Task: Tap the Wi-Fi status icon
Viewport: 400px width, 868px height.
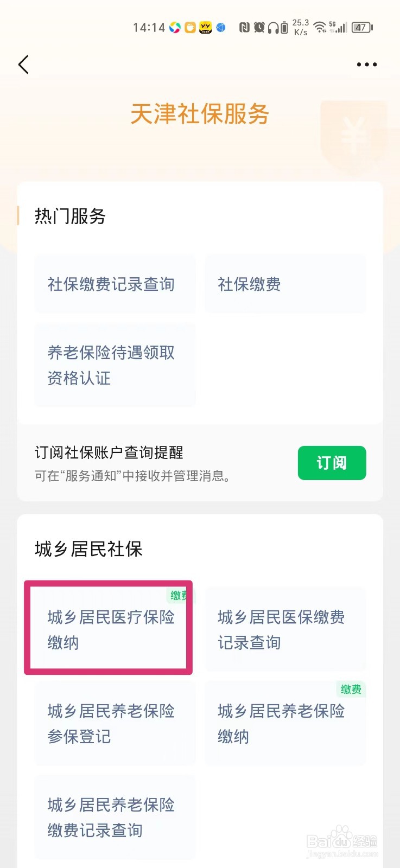Action: coord(320,27)
